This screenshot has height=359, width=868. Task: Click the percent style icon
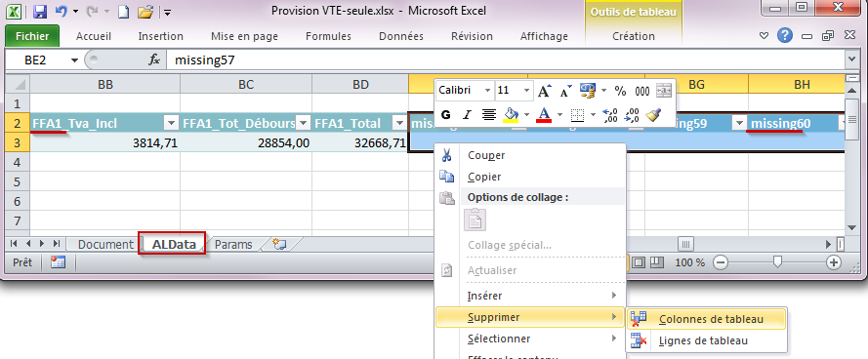(621, 91)
